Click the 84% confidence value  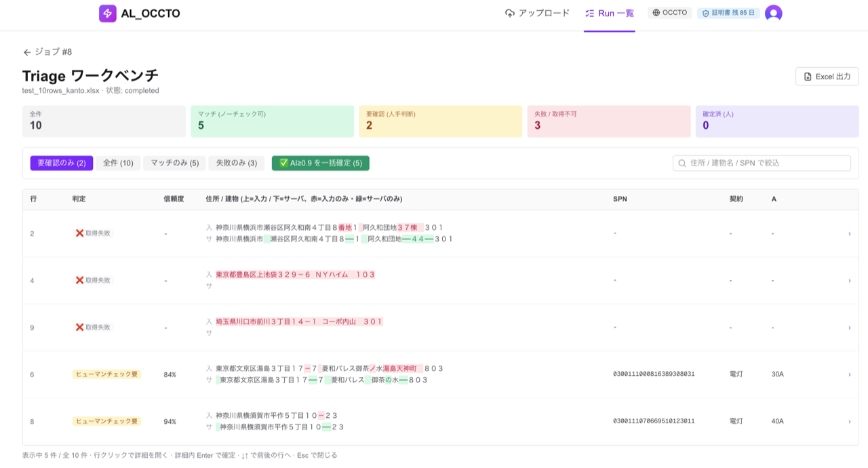coord(170,374)
